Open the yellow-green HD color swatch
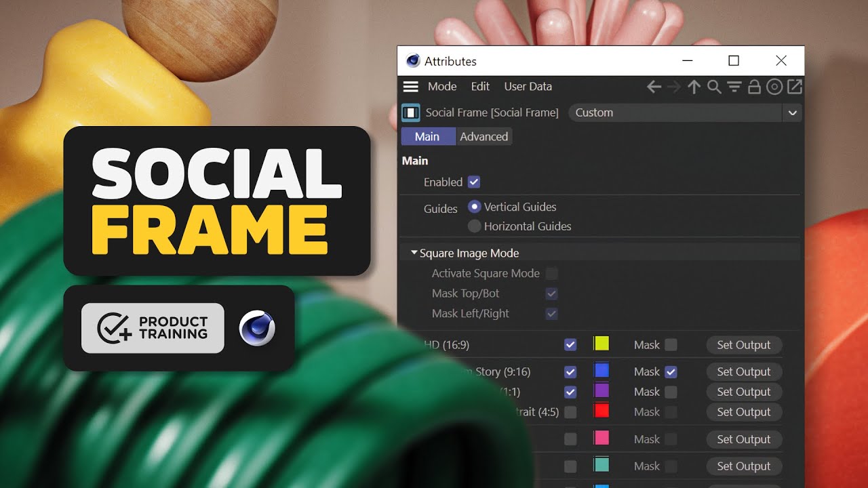The width and height of the screenshot is (868, 488). click(x=601, y=343)
